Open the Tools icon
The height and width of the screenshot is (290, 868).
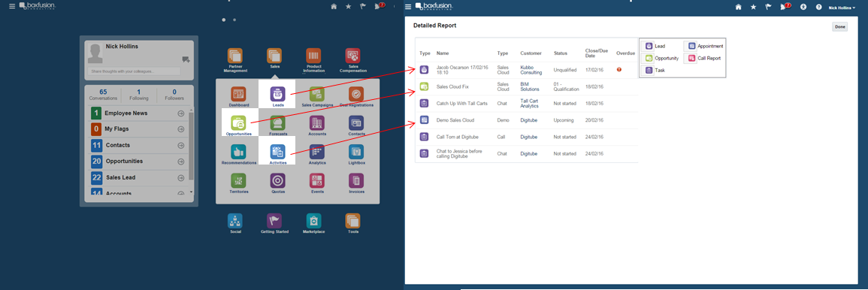coord(352,221)
